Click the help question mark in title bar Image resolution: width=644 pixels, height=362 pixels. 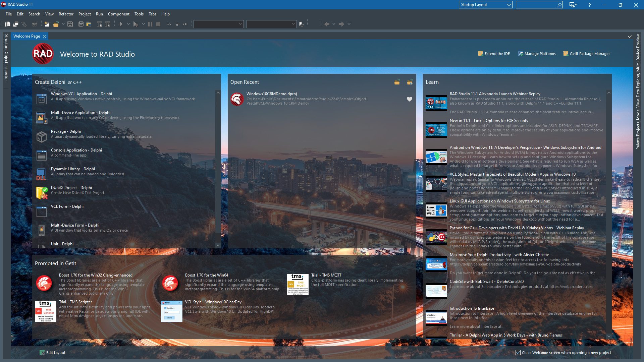click(589, 5)
